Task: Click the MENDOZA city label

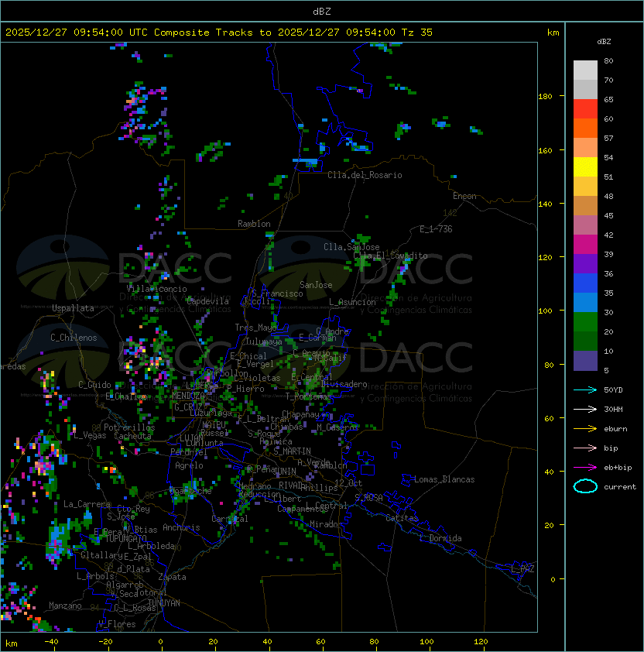Action: (x=188, y=395)
